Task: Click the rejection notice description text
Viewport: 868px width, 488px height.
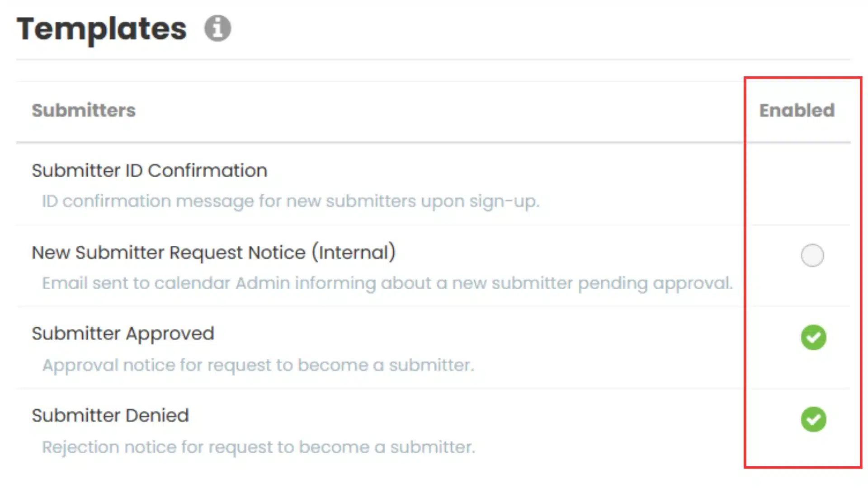Action: [x=258, y=447]
